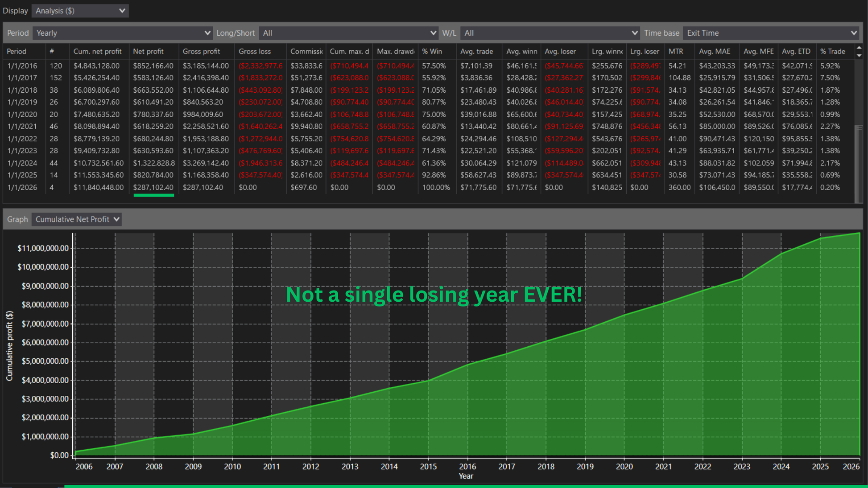This screenshot has height=488, width=868.
Task: Click the Avg. trade column header
Action: point(476,51)
